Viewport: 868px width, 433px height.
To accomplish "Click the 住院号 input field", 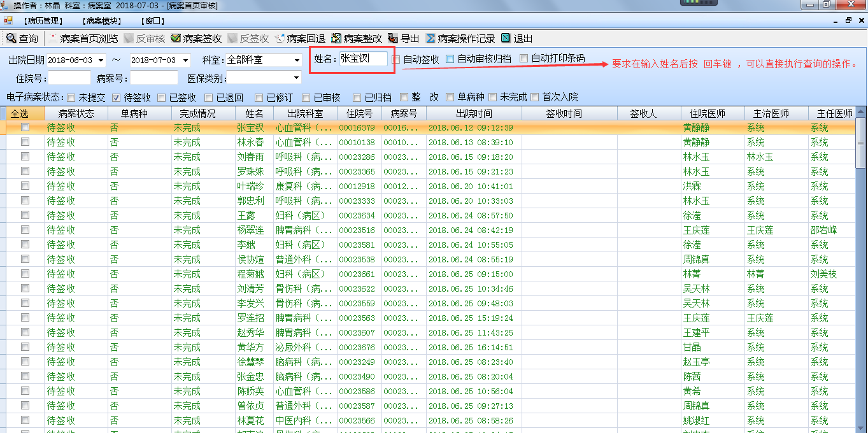I will [x=69, y=78].
